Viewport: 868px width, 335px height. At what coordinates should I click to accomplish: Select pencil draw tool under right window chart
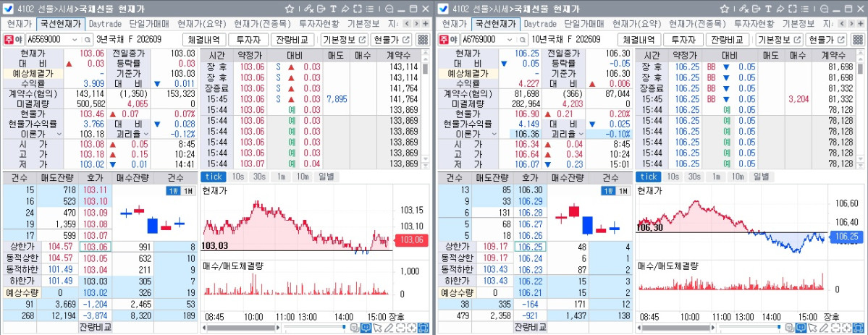824,328
